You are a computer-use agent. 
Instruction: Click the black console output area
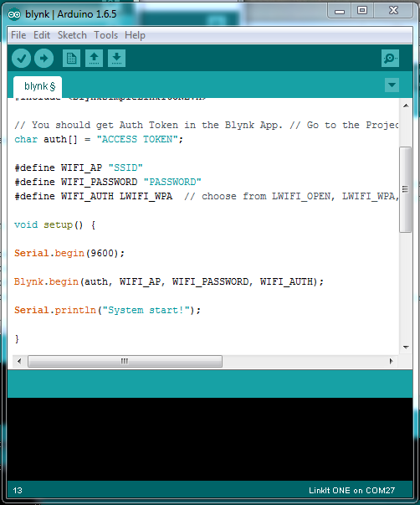click(x=210, y=439)
